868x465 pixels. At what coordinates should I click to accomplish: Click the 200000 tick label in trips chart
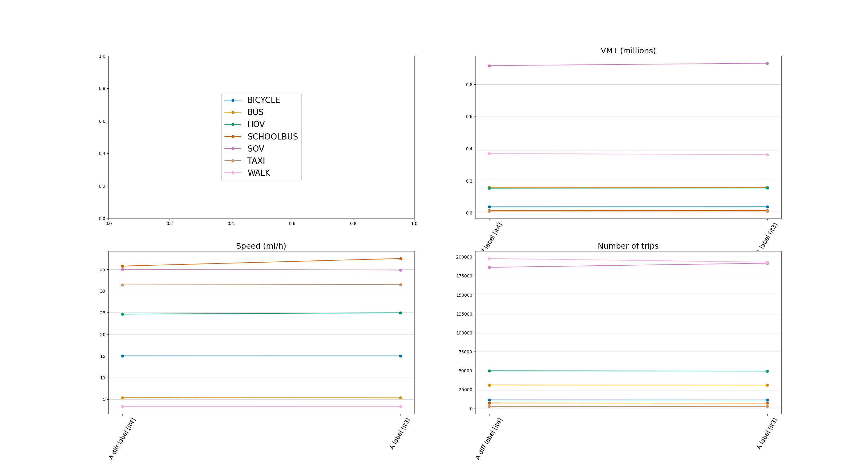(464, 257)
